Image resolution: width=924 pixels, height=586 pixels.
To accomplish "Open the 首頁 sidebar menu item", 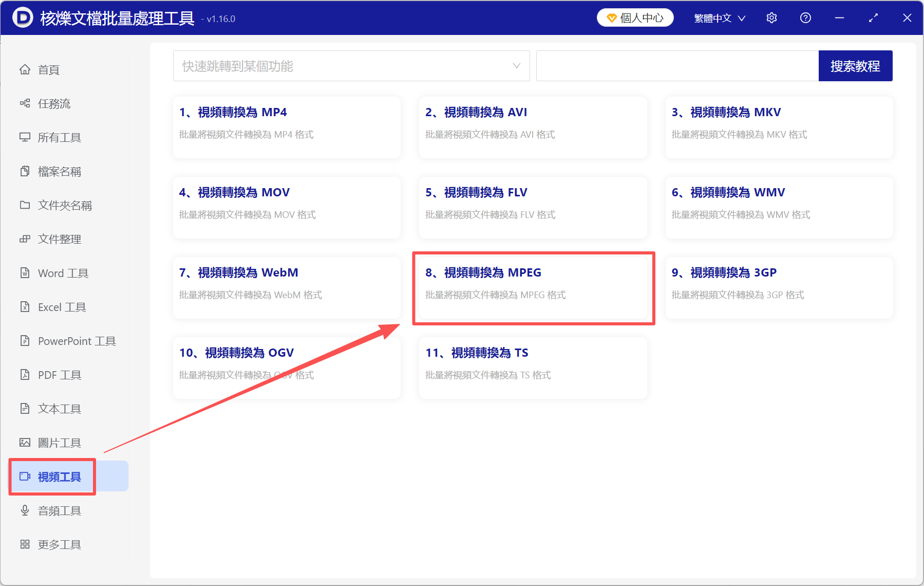I will point(69,69).
